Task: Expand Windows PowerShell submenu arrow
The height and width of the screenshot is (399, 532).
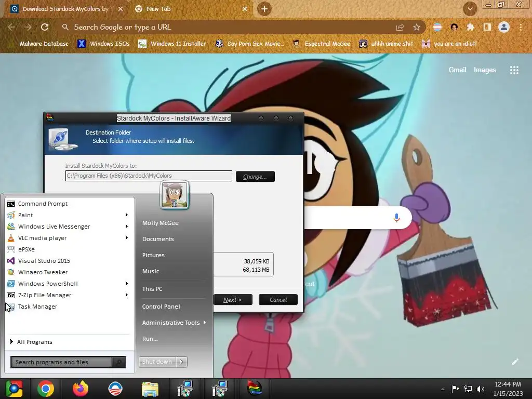Action: tap(127, 284)
